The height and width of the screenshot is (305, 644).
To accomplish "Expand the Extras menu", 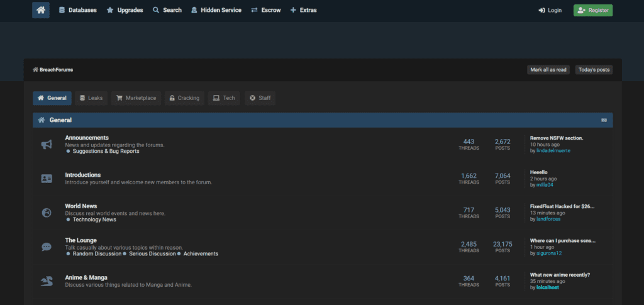I will 304,10.
